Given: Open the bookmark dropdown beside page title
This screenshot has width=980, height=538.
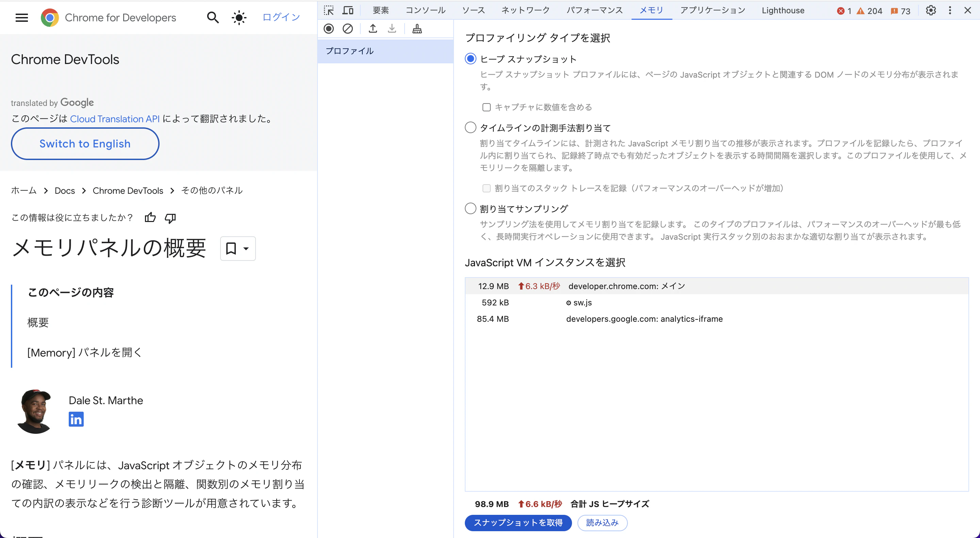Looking at the screenshot, I should click(x=238, y=249).
